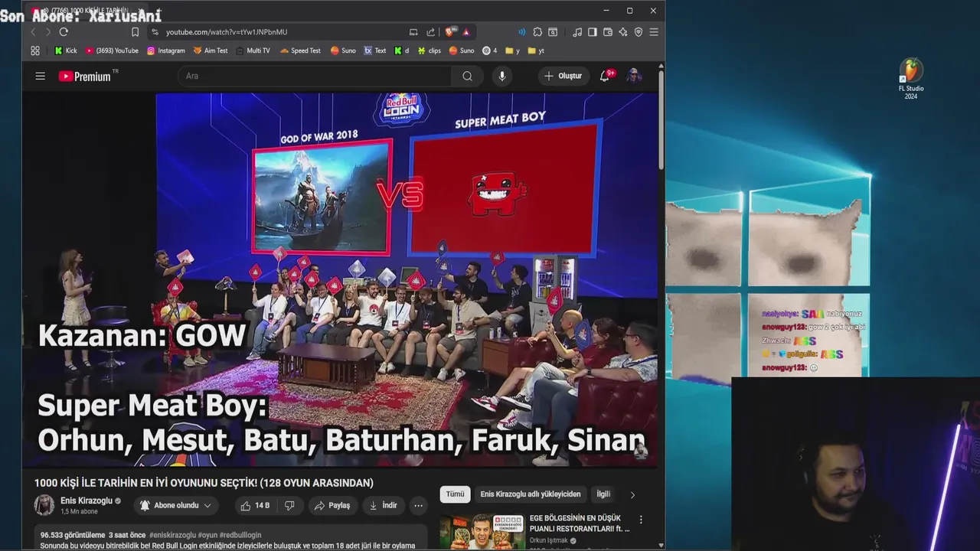Open the Multi TV bookmark
The height and width of the screenshot is (551, 980).
tap(253, 51)
